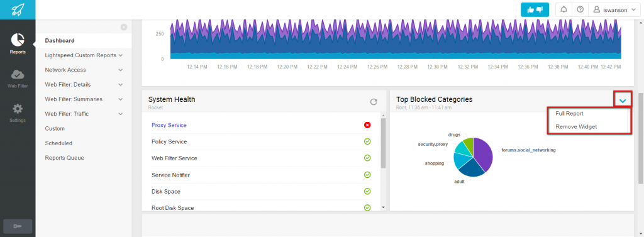The width and height of the screenshot is (644, 237).
Task: Select Full Report from the widget menu
Action: [569, 113]
